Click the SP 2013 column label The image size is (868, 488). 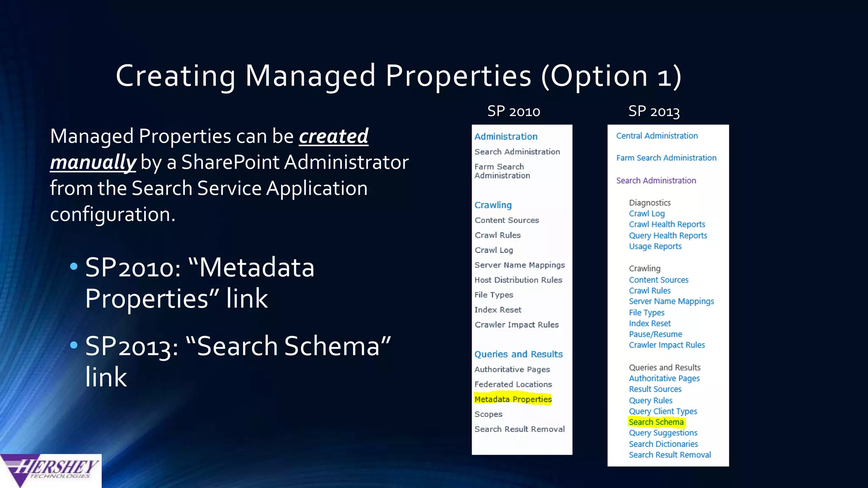coord(654,111)
